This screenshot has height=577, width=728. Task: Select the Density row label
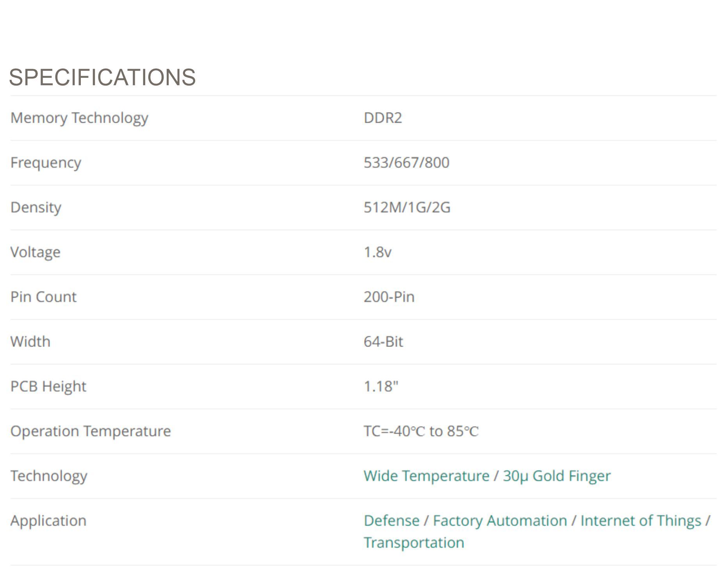tap(36, 207)
